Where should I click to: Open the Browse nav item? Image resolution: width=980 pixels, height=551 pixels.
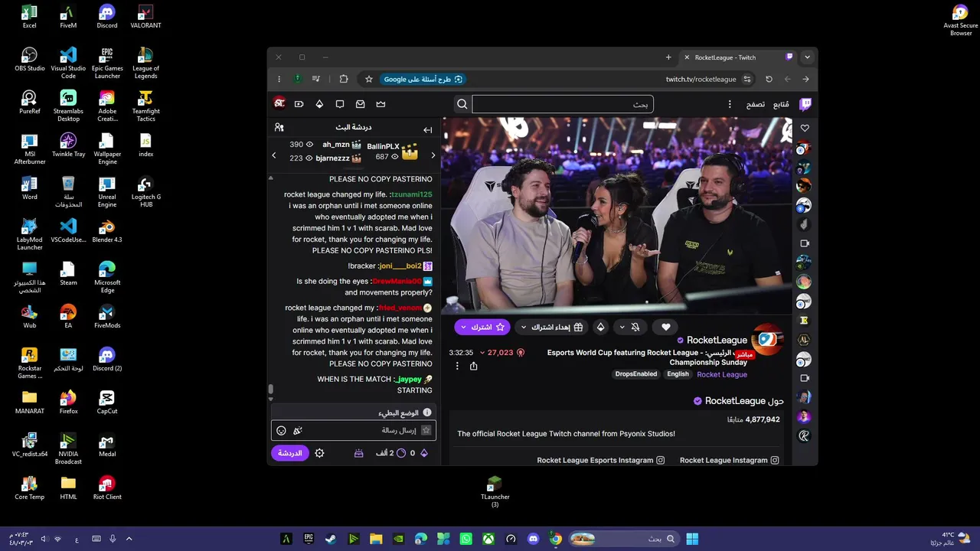click(x=755, y=104)
